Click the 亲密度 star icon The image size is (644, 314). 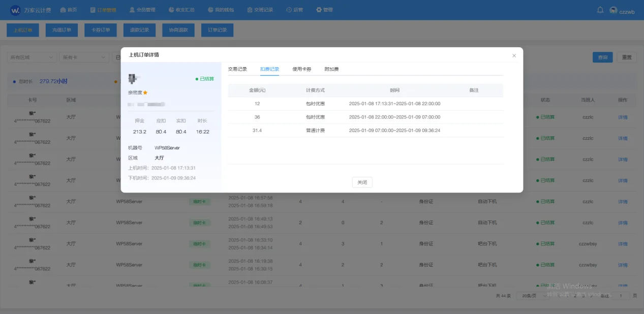(145, 92)
